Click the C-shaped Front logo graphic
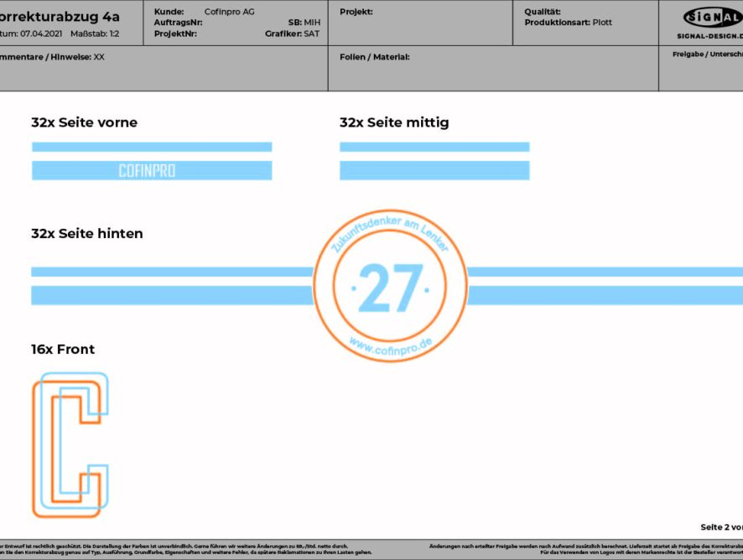The width and height of the screenshot is (743, 560). (x=70, y=444)
